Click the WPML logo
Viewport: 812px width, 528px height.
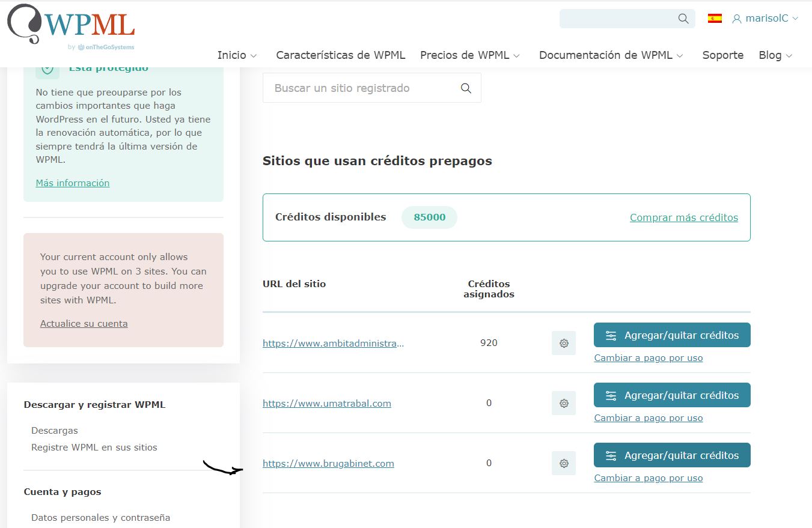point(71,27)
